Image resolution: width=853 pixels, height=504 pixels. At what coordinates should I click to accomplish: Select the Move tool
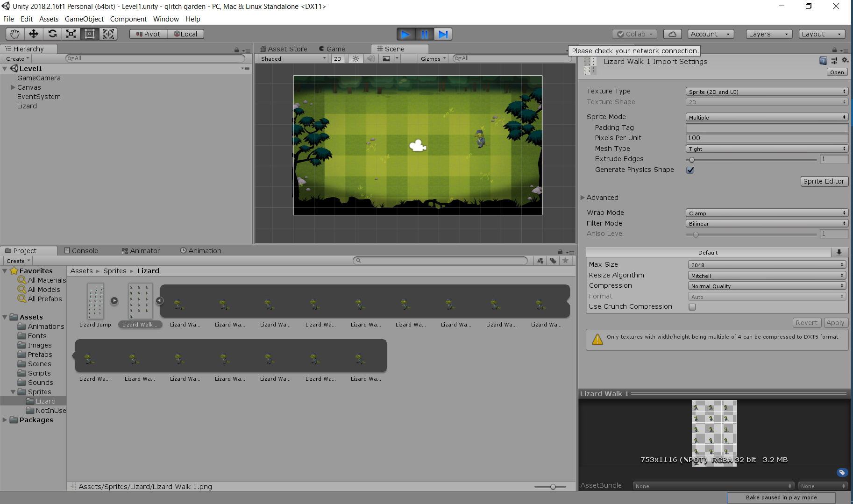pos(34,34)
